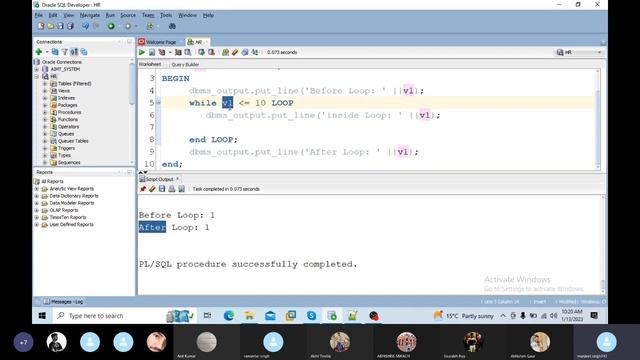Open the notification center icon
Screen dimensions: 640x360
(594, 316)
